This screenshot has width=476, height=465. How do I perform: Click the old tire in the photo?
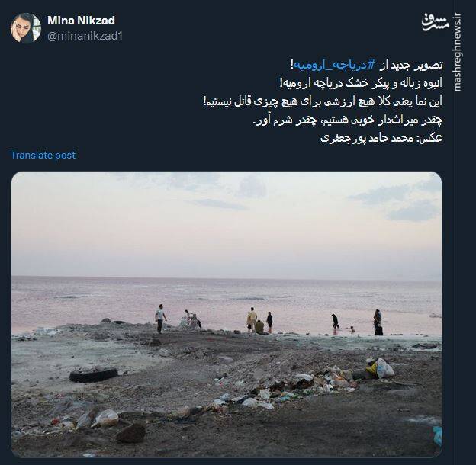click(94, 374)
